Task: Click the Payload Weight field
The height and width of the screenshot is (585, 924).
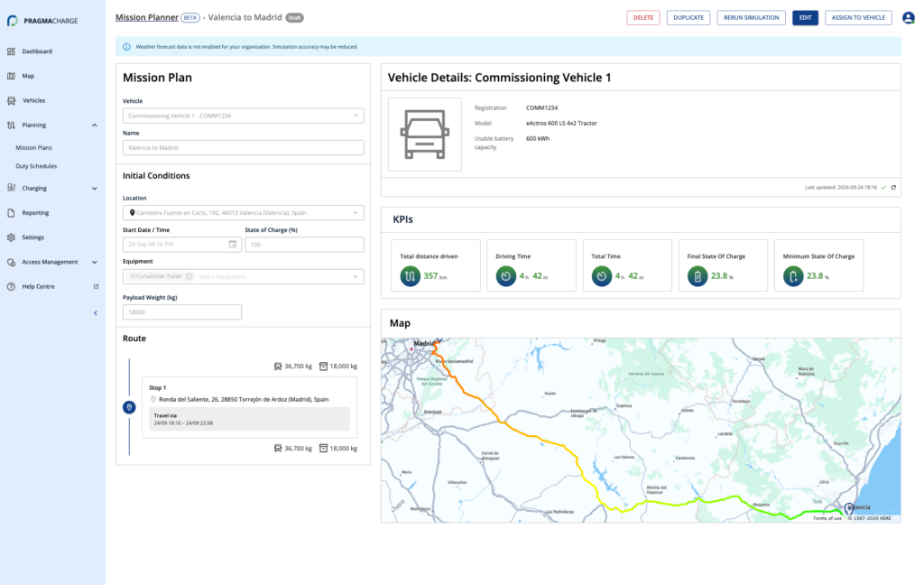Action: coord(181,312)
